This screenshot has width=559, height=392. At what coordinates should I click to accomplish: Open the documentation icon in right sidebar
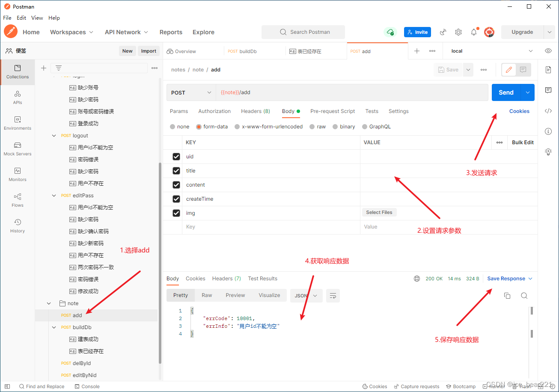pos(548,70)
